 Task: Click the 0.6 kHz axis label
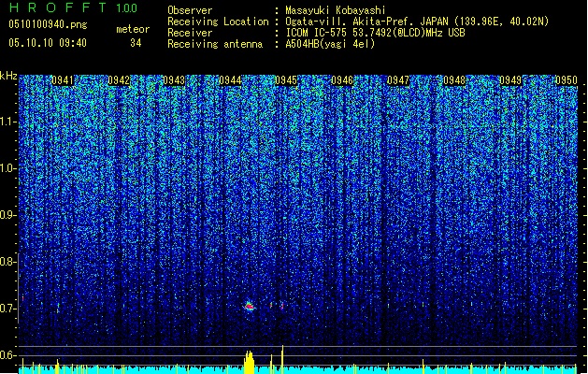pyautogui.click(x=8, y=355)
